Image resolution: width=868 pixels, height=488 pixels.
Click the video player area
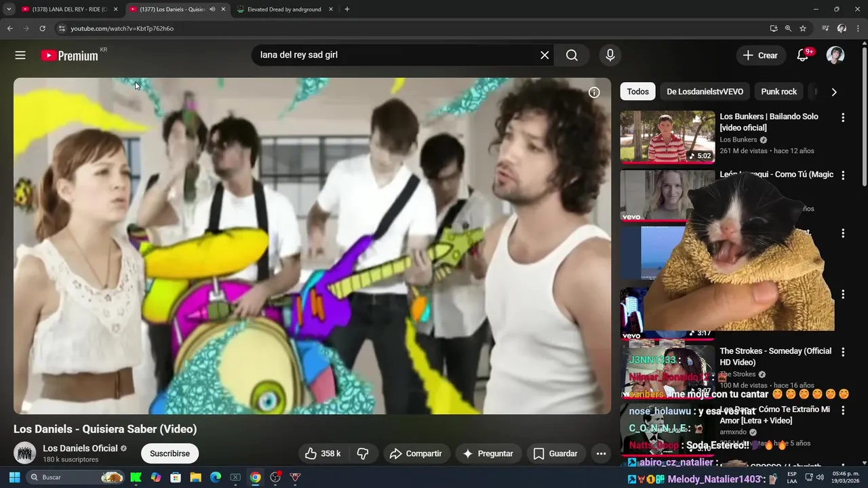point(312,245)
